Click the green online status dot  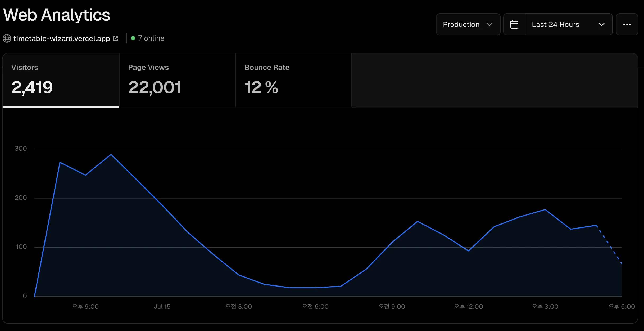pos(133,38)
